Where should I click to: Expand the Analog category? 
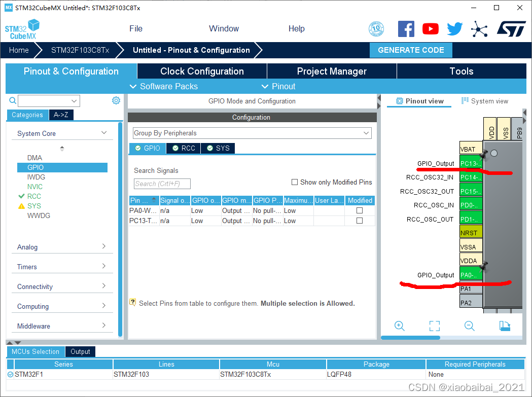(104, 246)
